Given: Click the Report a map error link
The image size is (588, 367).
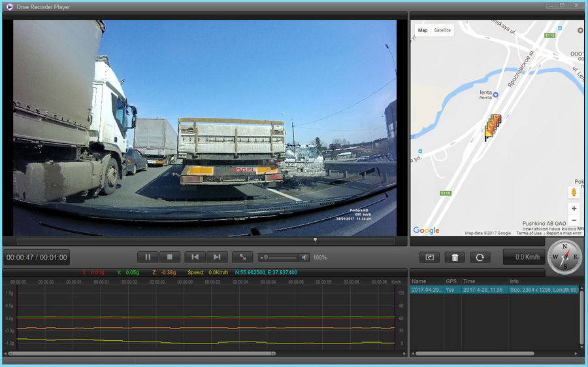Looking at the screenshot, I should click(x=564, y=234).
